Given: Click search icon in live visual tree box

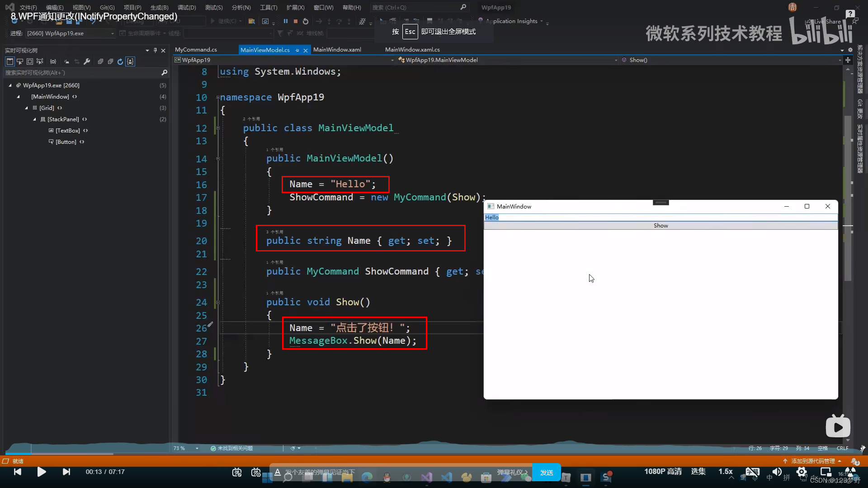Looking at the screenshot, I should (x=164, y=72).
